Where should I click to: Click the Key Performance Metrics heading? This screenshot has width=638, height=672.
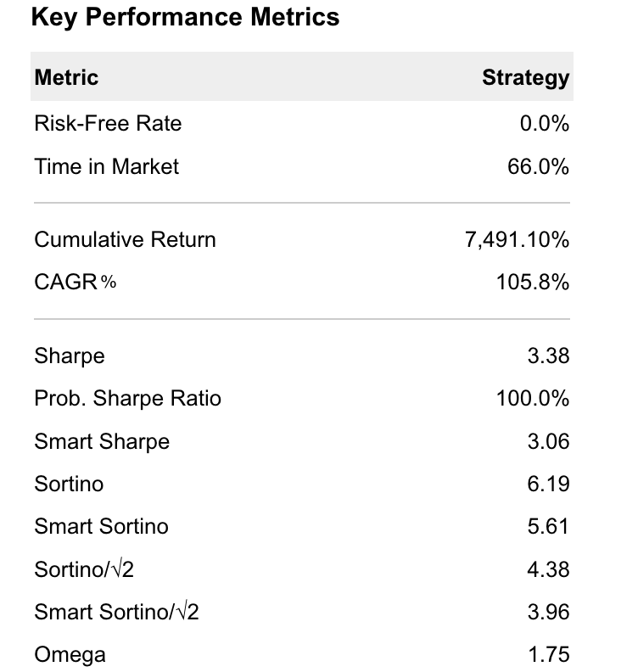coord(185,17)
